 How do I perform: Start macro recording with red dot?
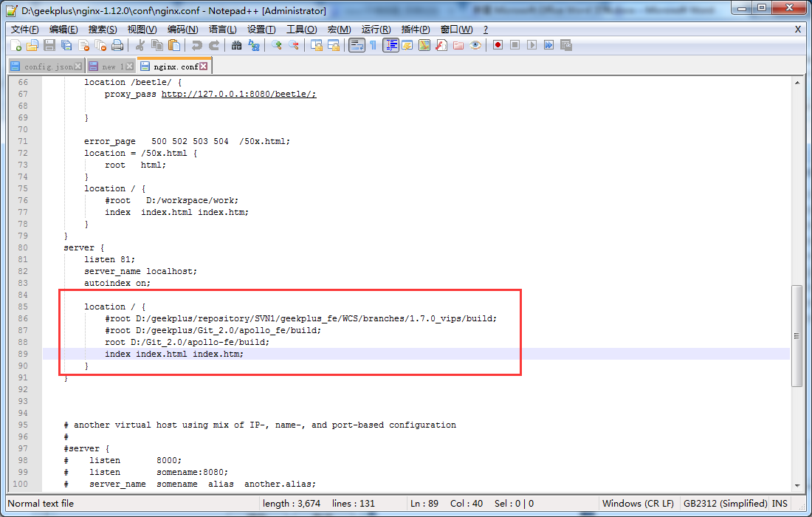pyautogui.click(x=498, y=45)
